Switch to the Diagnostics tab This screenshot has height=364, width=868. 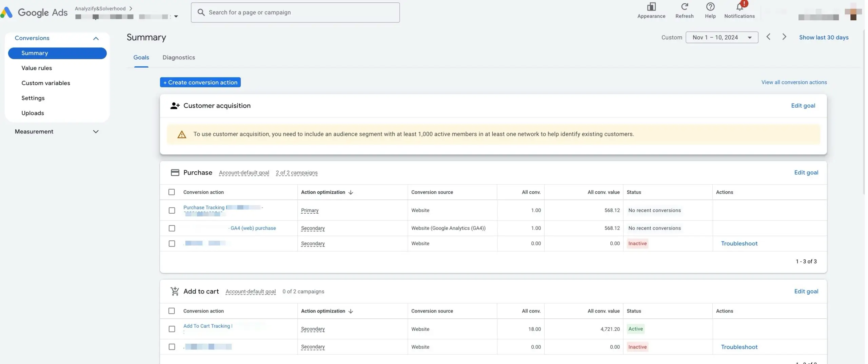click(179, 58)
